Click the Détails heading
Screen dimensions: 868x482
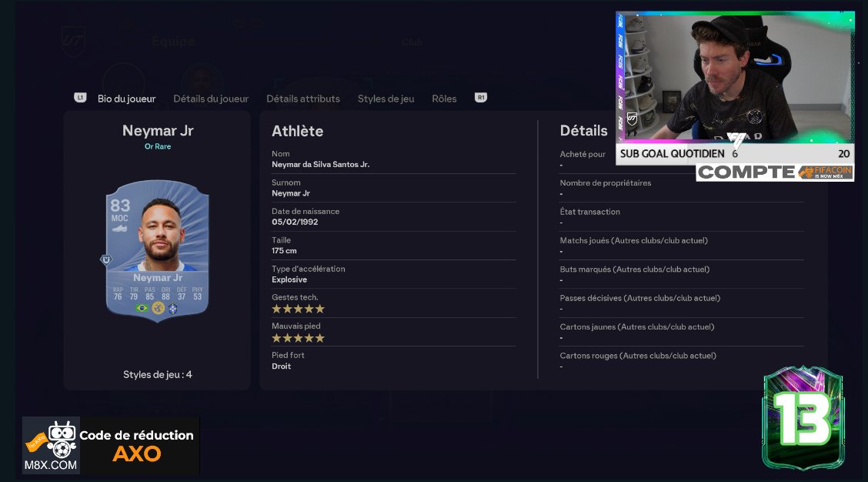(x=583, y=131)
